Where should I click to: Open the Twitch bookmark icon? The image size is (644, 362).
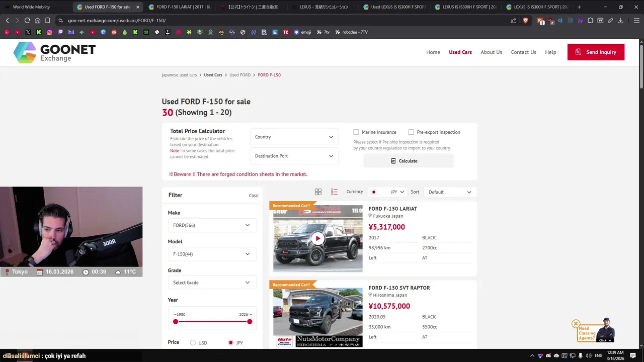pyautogui.click(x=60, y=32)
